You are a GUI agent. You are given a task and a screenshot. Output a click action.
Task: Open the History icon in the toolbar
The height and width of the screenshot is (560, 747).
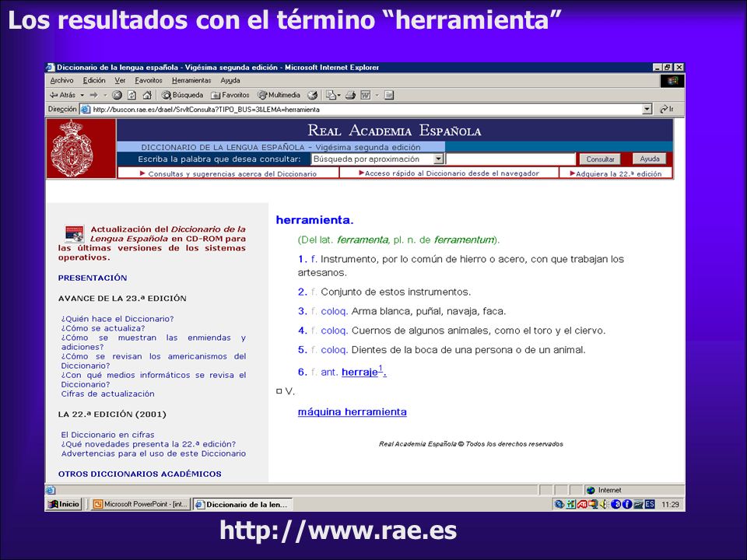coord(313,95)
